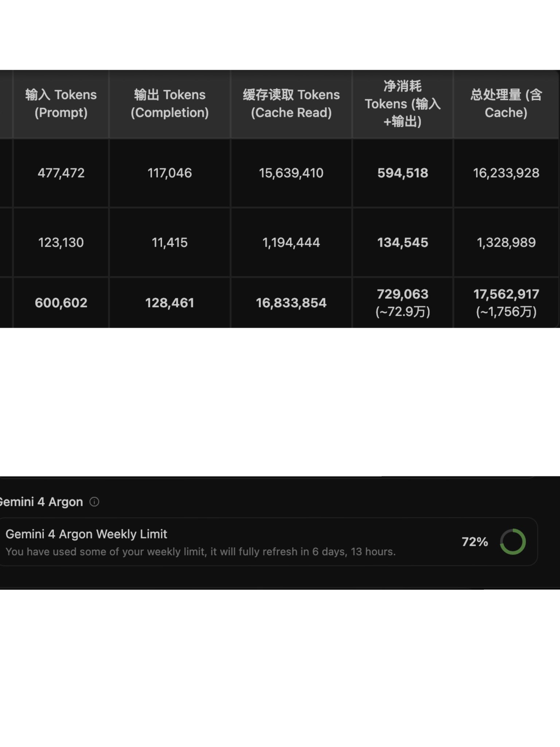Select the 输出 Tokens (Completion) column header
The height and width of the screenshot is (747, 560).
tap(170, 104)
